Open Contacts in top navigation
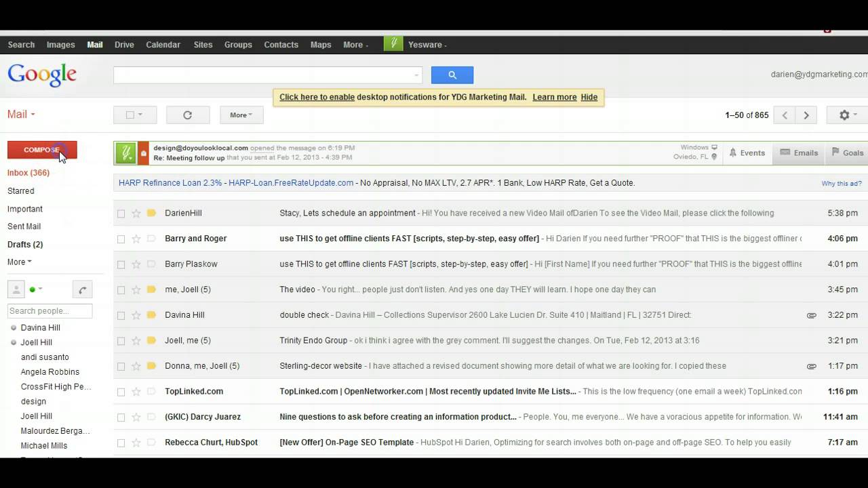This screenshot has height=488, width=868. coord(281,45)
